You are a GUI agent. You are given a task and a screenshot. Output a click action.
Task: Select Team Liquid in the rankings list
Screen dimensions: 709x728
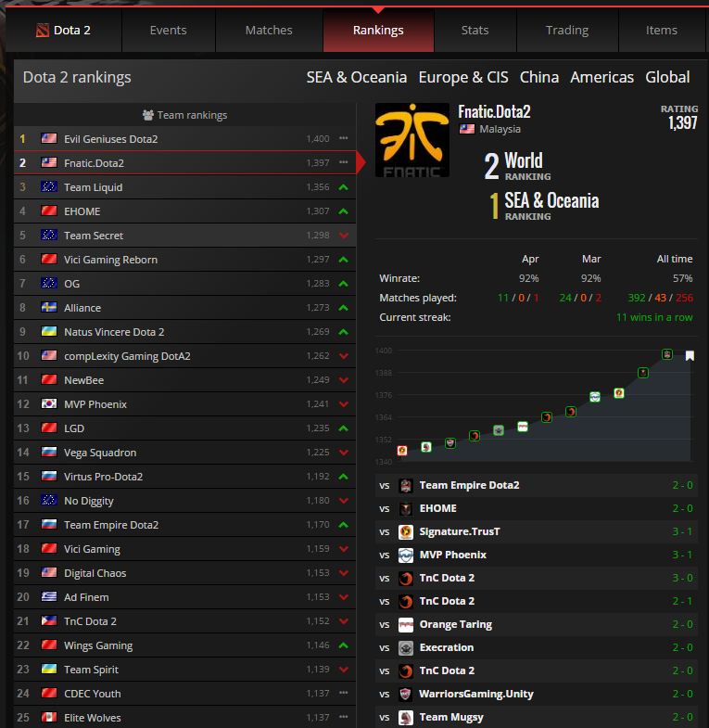click(184, 187)
